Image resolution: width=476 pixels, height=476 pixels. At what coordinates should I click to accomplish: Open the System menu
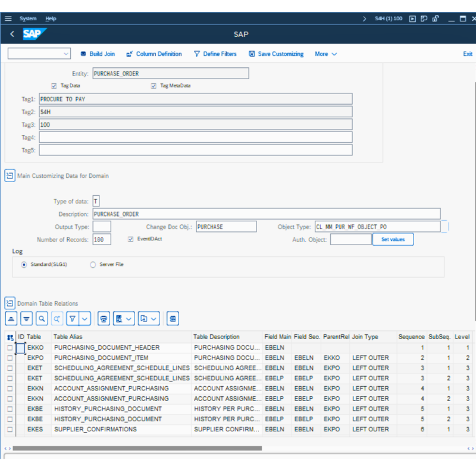point(28,18)
